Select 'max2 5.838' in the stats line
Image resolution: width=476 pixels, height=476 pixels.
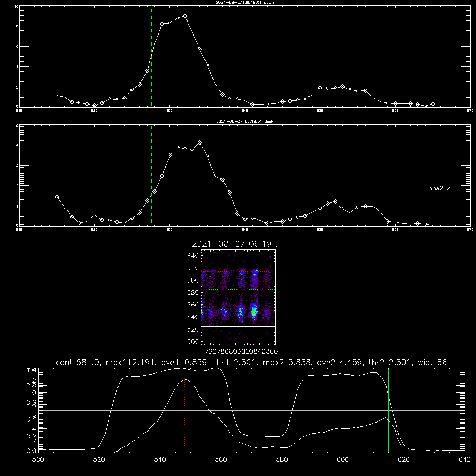click(x=287, y=362)
